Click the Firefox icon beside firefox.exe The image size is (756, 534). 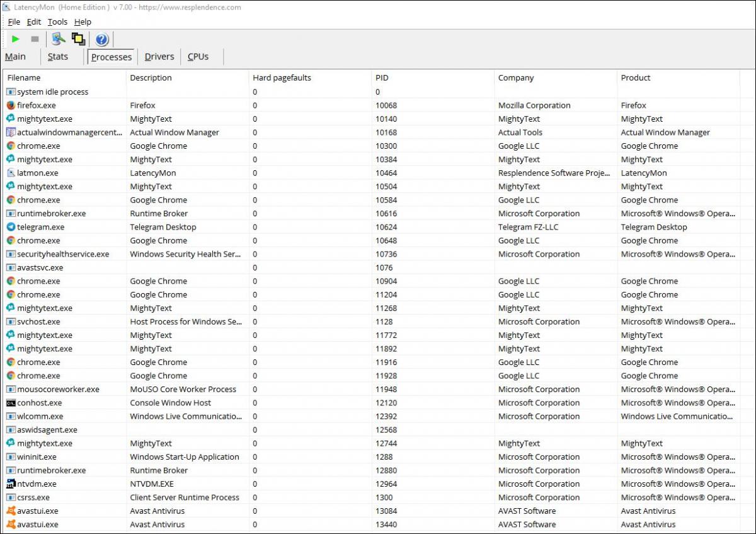11,105
